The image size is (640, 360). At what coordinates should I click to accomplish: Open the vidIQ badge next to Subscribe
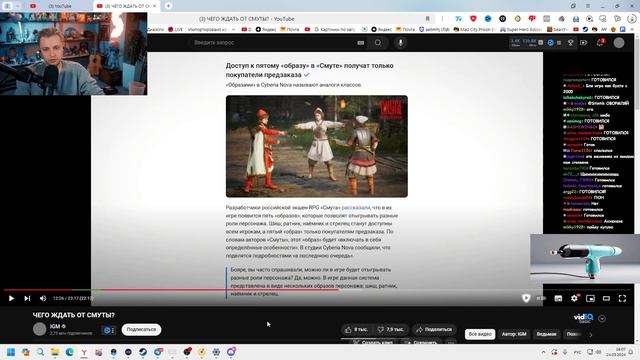[x=108, y=330]
